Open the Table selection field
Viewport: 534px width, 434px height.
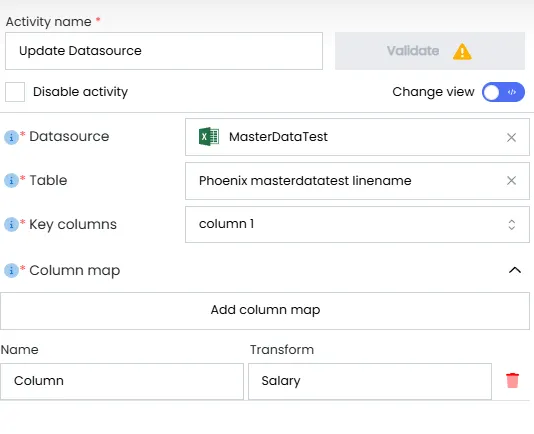(x=357, y=181)
